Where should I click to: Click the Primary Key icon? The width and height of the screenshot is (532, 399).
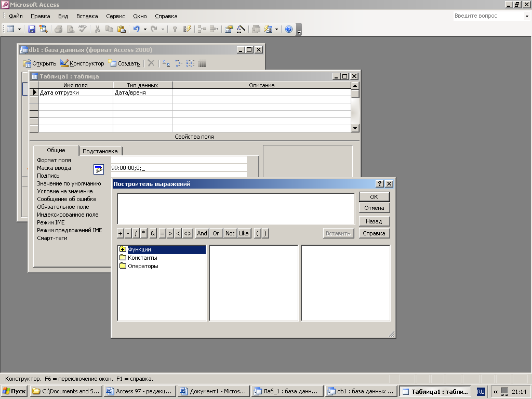[175, 29]
